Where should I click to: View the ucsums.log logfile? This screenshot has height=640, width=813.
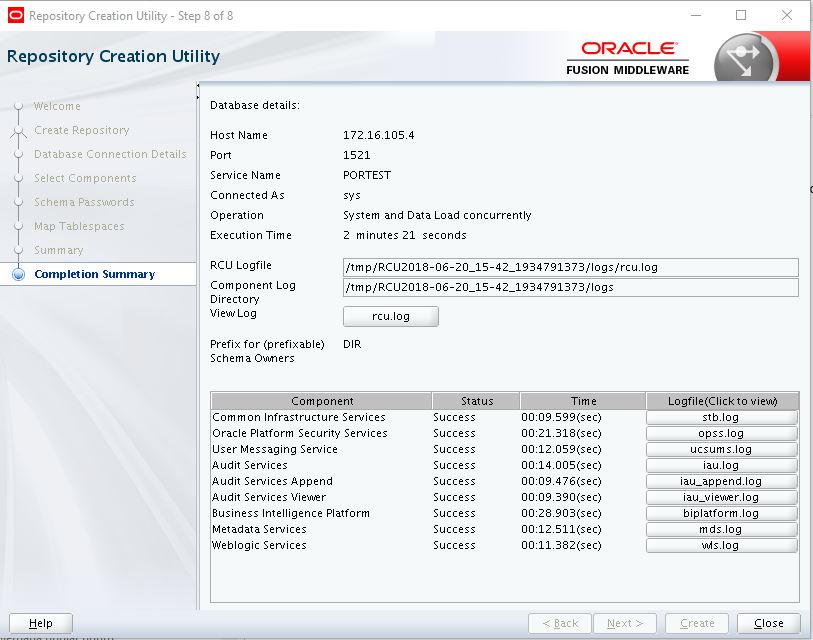(721, 450)
